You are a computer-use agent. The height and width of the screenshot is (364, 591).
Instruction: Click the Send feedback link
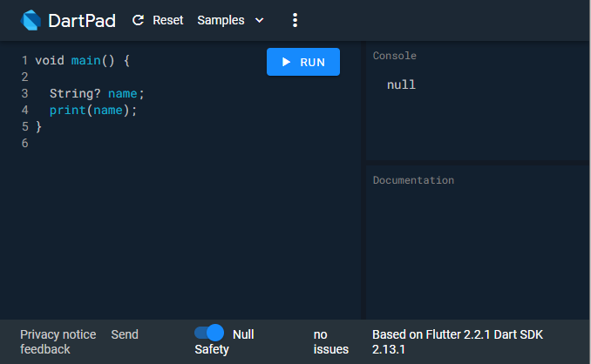[79, 341]
